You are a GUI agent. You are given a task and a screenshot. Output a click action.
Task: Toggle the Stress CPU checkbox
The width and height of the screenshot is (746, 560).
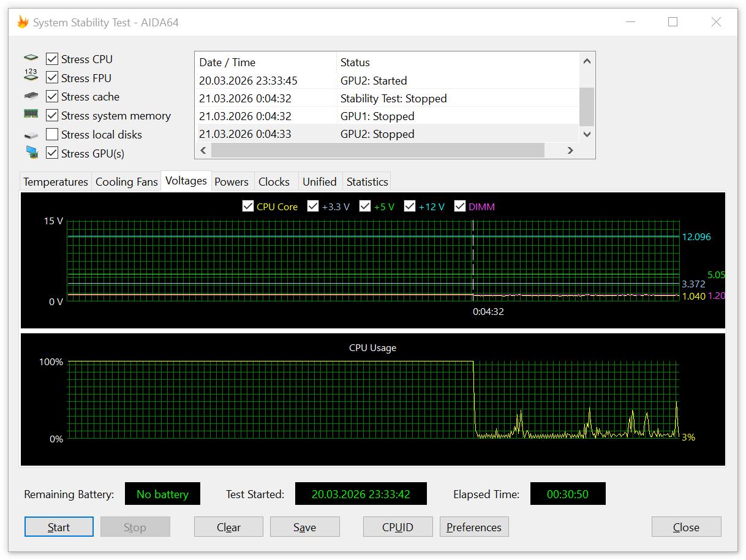point(52,59)
